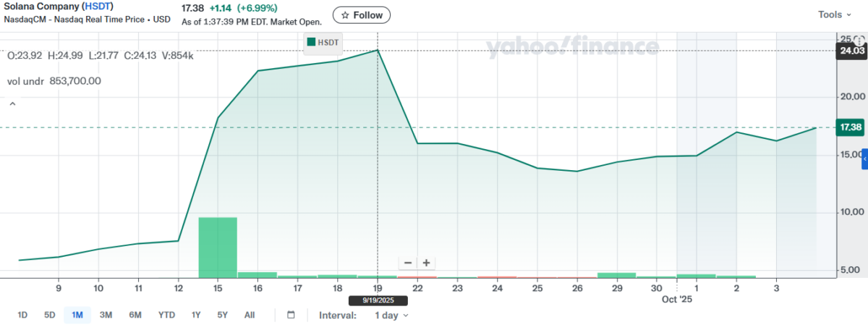Open the calendar date range picker
This screenshot has height=325, width=868.
(x=292, y=315)
